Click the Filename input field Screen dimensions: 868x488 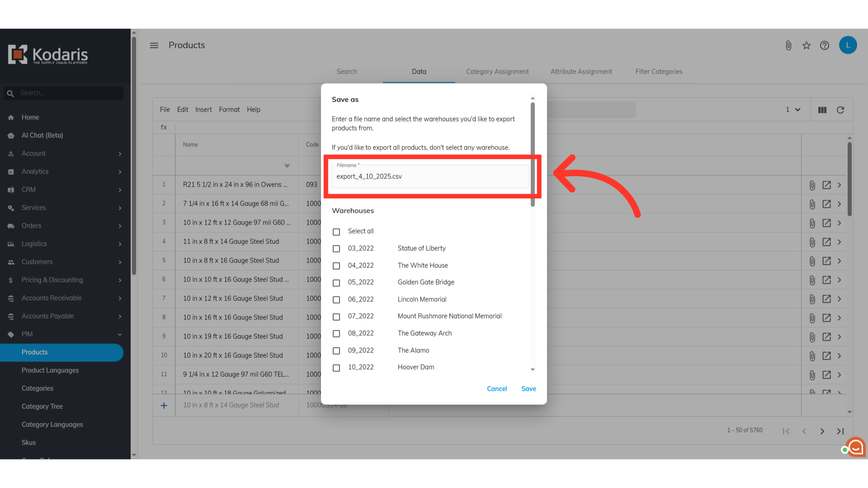click(429, 177)
